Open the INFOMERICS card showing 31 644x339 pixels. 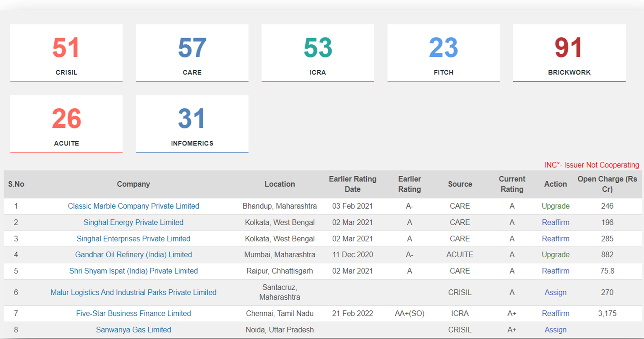[192, 124]
